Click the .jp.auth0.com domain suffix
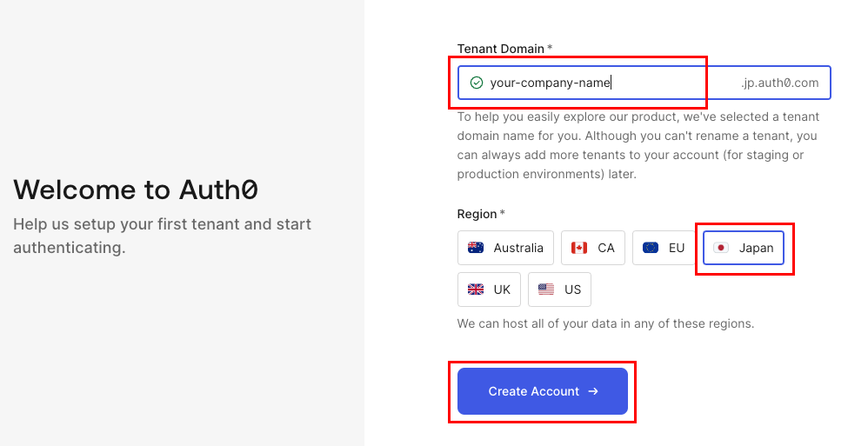The image size is (868, 446). pos(779,83)
